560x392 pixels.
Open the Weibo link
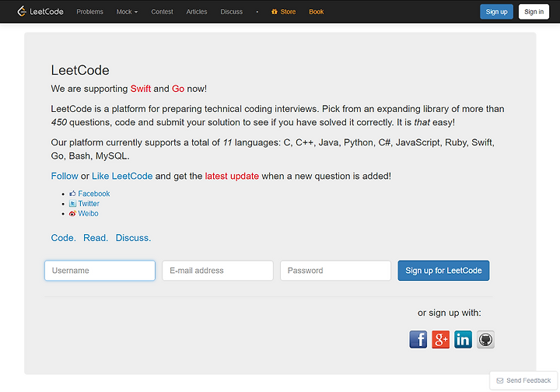(88, 213)
